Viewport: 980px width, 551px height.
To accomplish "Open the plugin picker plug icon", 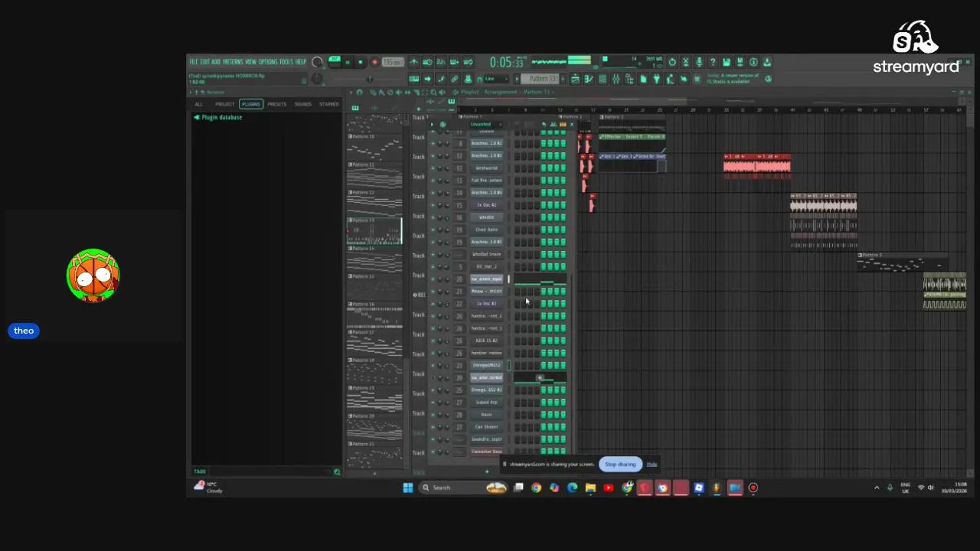I will (656, 79).
